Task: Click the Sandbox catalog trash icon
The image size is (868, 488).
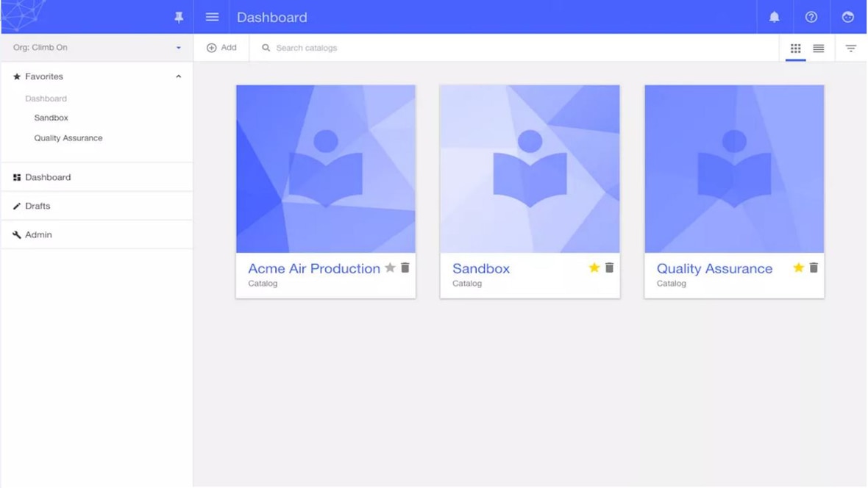Action: click(x=609, y=268)
